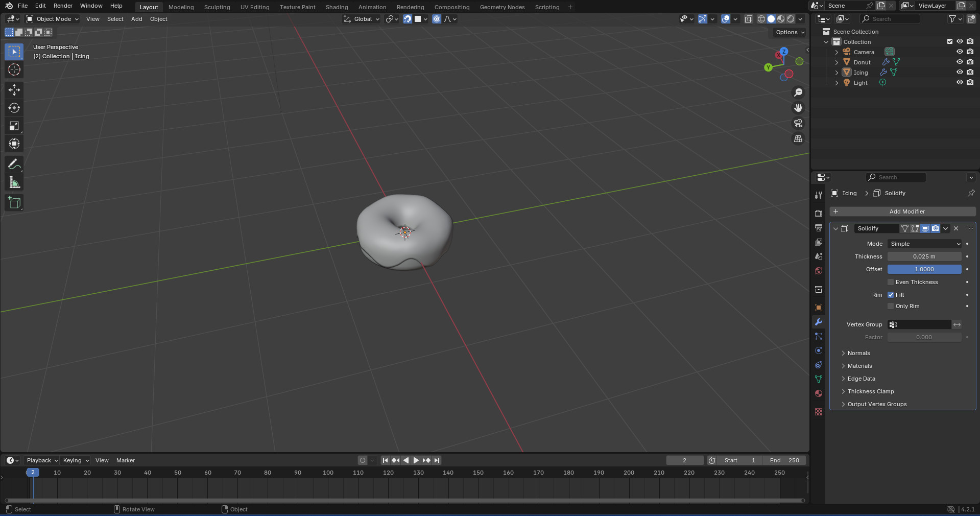Jump to the timeline end frame button

(437, 460)
